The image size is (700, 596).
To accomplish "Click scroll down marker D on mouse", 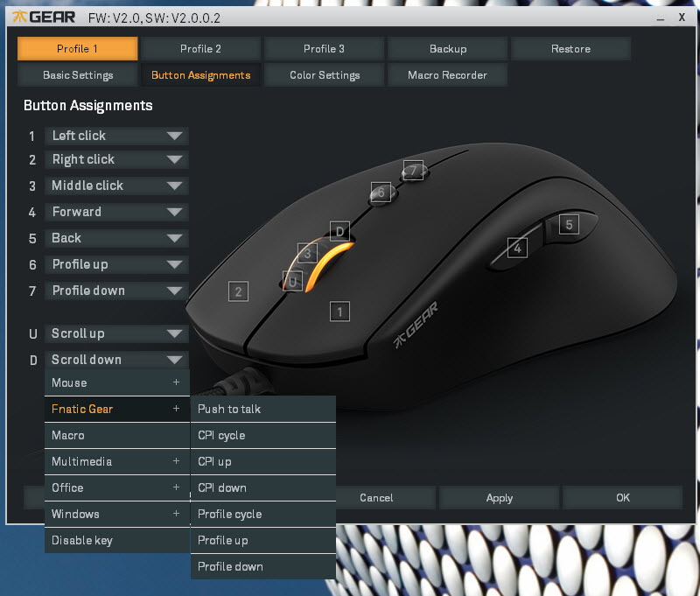I will [339, 231].
